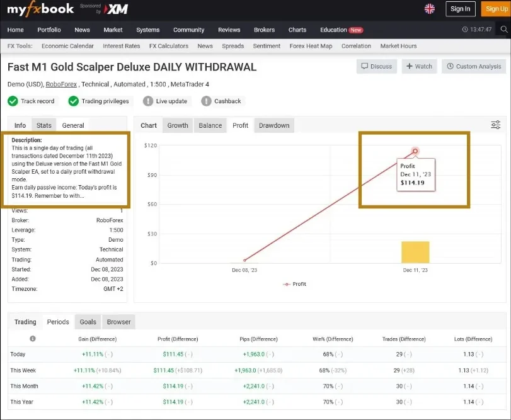The width and height of the screenshot is (511, 420).
Task: Follow the RoboForex broker link
Action: pos(61,84)
